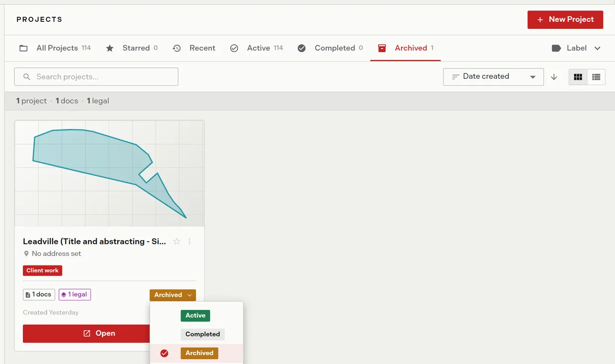Screen dimensions: 615x364
Task: Open the Leadville project
Action: pyautogui.click(x=86, y=333)
